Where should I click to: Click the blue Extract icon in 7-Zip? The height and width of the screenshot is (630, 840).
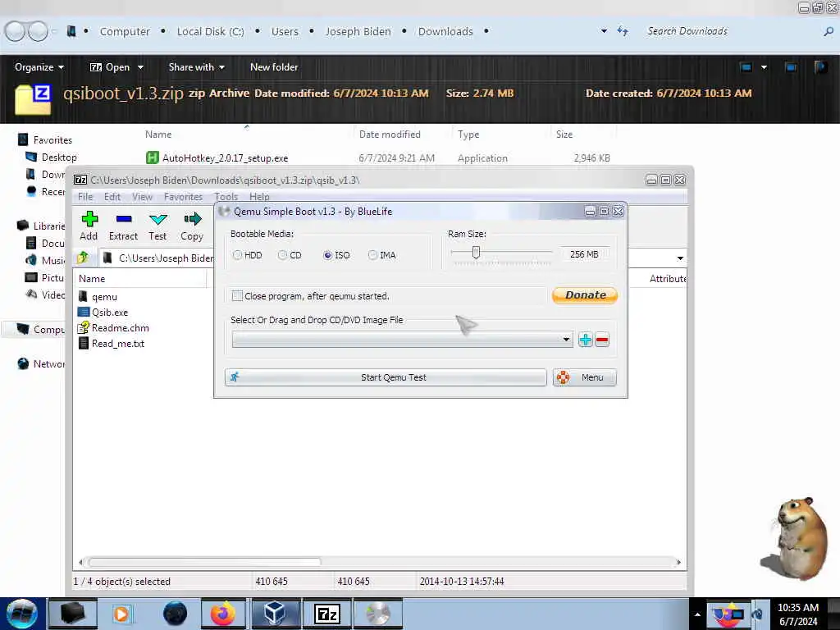[124, 218]
